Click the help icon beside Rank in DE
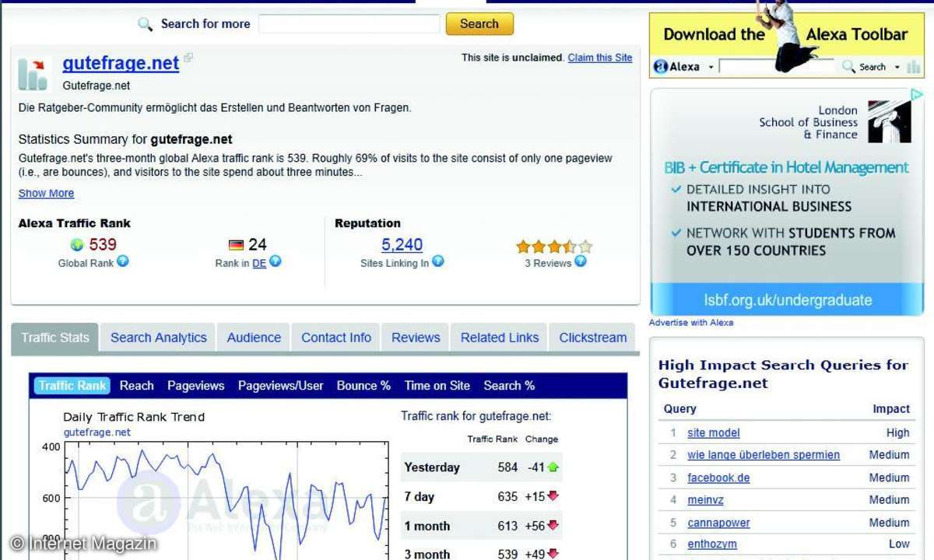Viewport: 934px width, 560px height. [x=275, y=262]
